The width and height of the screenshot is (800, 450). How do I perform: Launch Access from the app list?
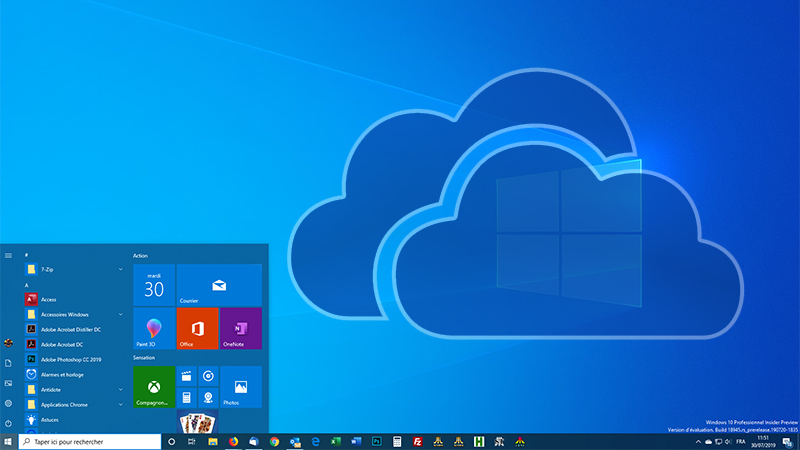(x=75, y=299)
